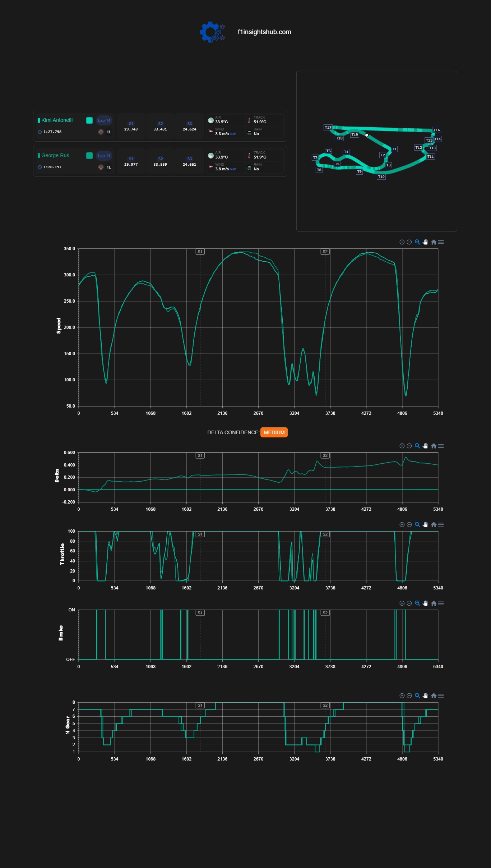Click turn label T10 on track map
Viewport: 491px width, 868px height.
[381, 176]
